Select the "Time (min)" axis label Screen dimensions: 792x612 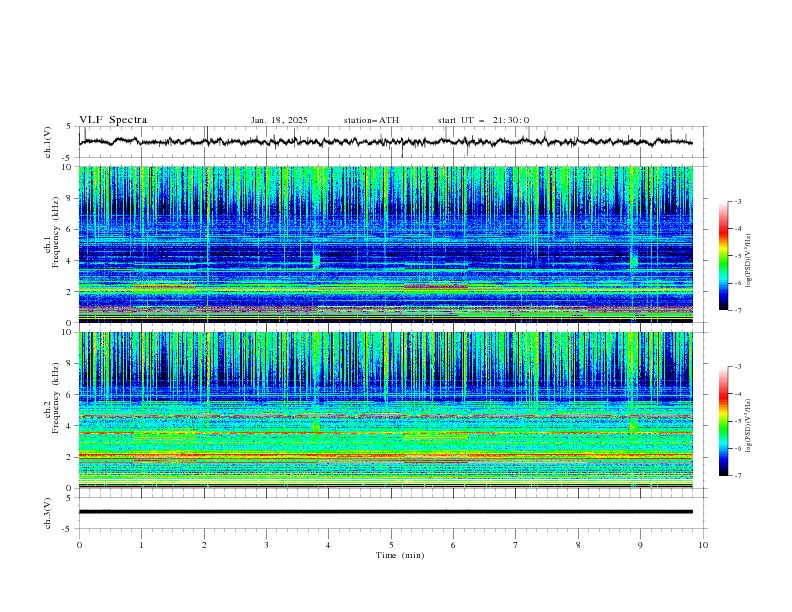click(x=400, y=555)
